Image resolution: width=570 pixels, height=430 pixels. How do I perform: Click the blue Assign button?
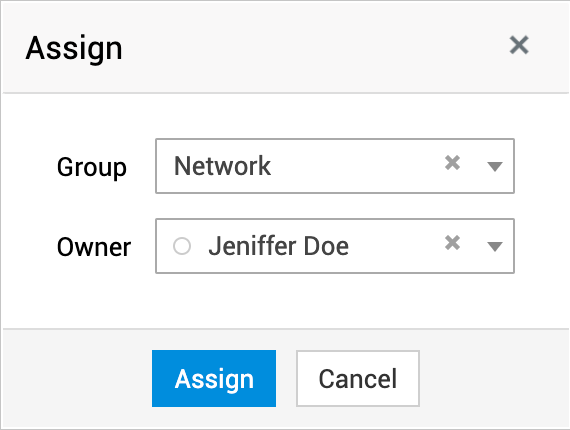click(x=214, y=378)
